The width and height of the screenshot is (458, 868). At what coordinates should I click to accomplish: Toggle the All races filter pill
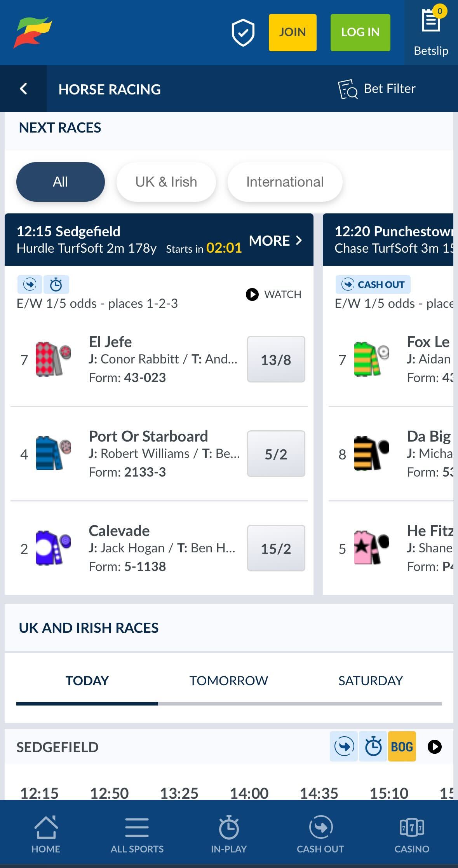click(60, 182)
